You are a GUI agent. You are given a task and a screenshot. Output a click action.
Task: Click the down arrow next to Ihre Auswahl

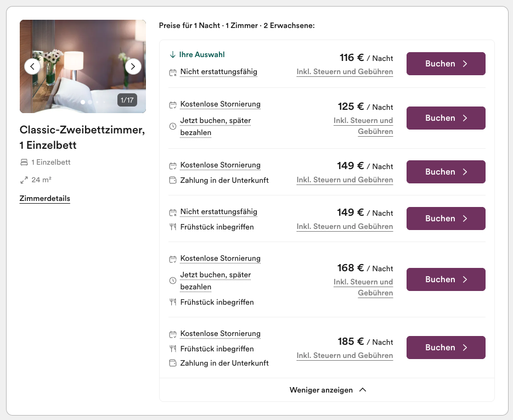click(173, 54)
